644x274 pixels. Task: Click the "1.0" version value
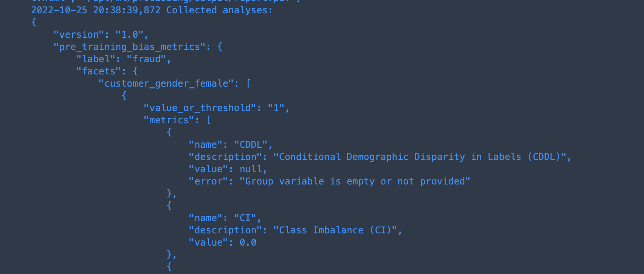pos(129,35)
